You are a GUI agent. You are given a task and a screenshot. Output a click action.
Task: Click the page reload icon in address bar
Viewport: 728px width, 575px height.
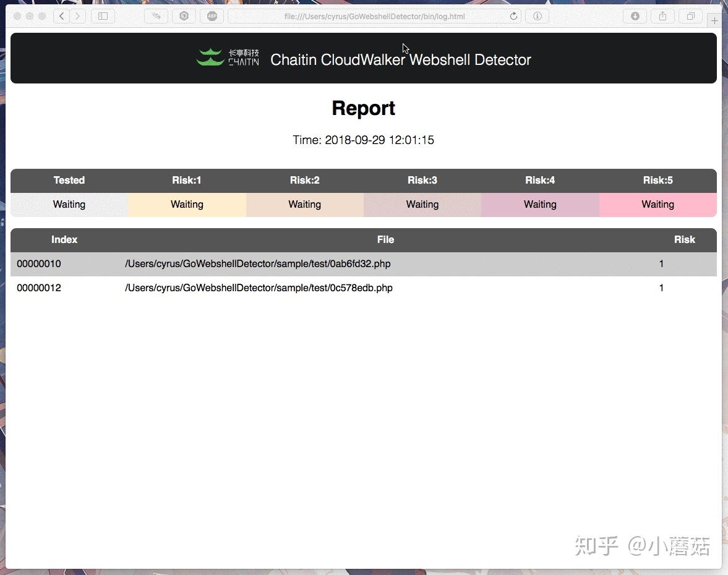point(513,16)
